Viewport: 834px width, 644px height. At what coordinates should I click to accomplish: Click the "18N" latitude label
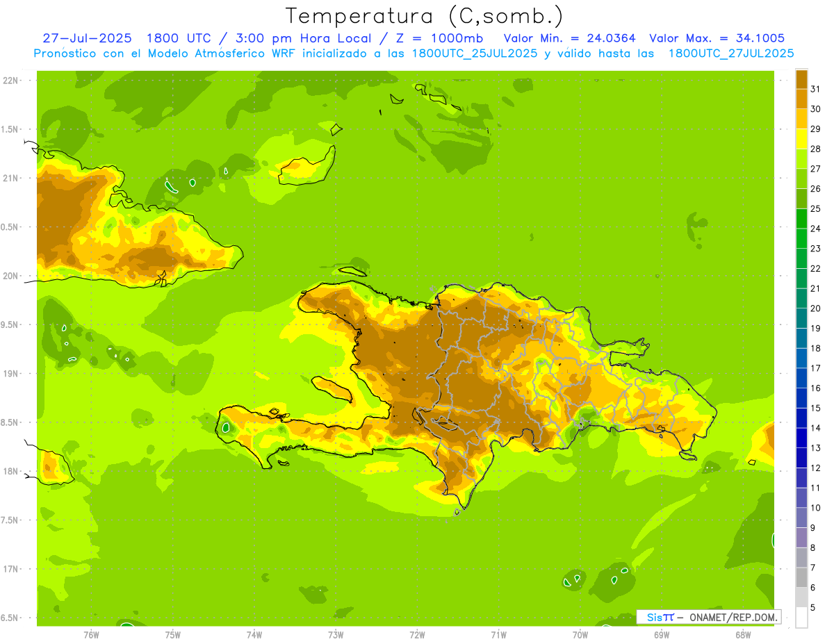click(11, 471)
